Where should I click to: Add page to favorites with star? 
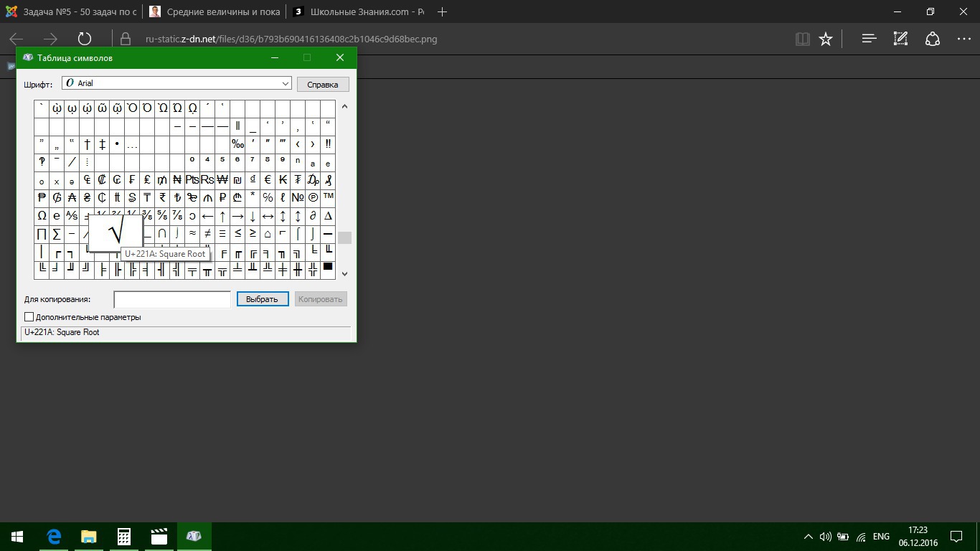click(826, 39)
